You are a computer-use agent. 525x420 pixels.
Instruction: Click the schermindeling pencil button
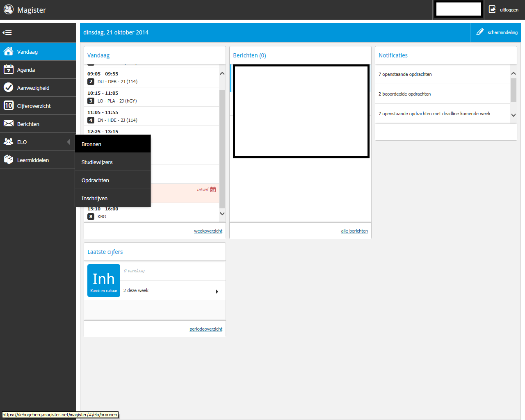pyautogui.click(x=480, y=32)
